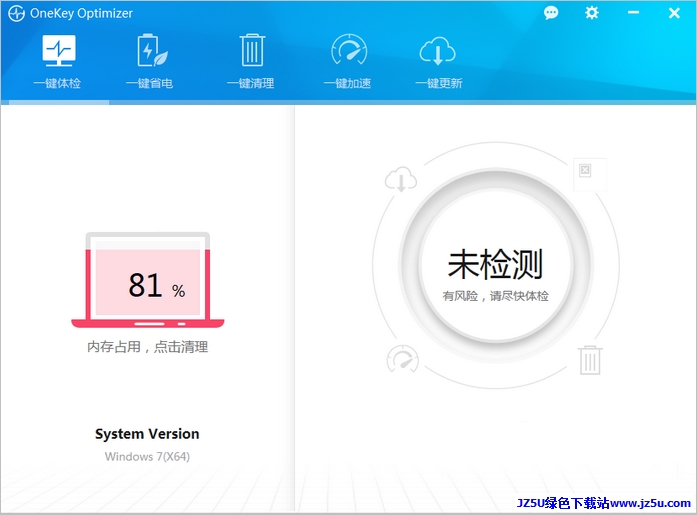Click the System Version heading
This screenshot has width=697, height=515.
pyautogui.click(x=147, y=434)
